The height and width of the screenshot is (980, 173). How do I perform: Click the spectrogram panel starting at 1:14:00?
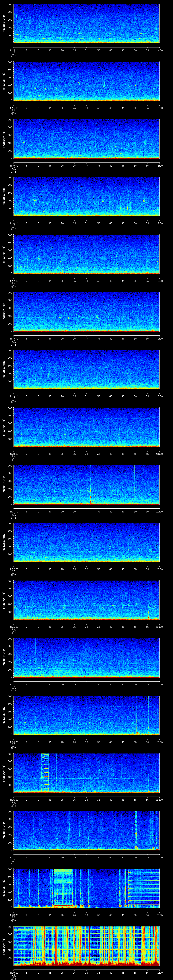[87, 81]
